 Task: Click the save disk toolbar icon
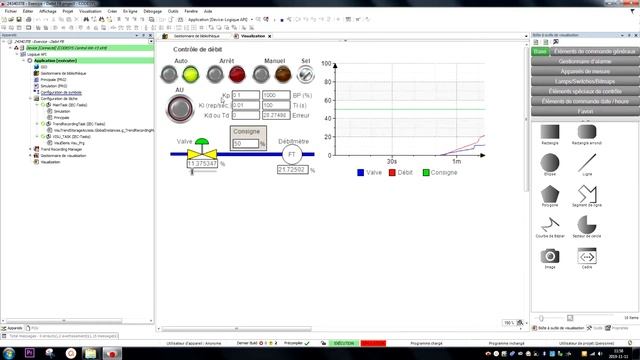(19, 19)
